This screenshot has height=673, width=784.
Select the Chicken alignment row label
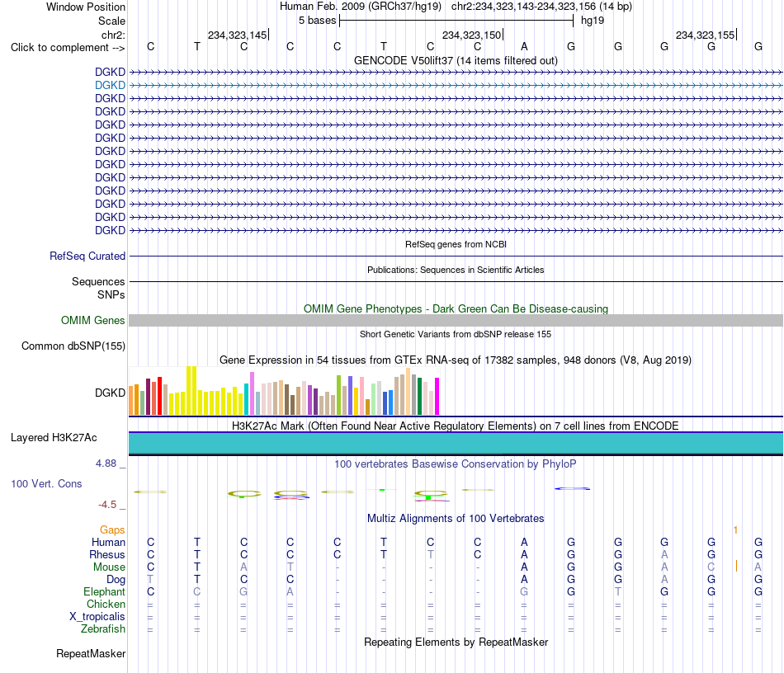tap(106, 604)
